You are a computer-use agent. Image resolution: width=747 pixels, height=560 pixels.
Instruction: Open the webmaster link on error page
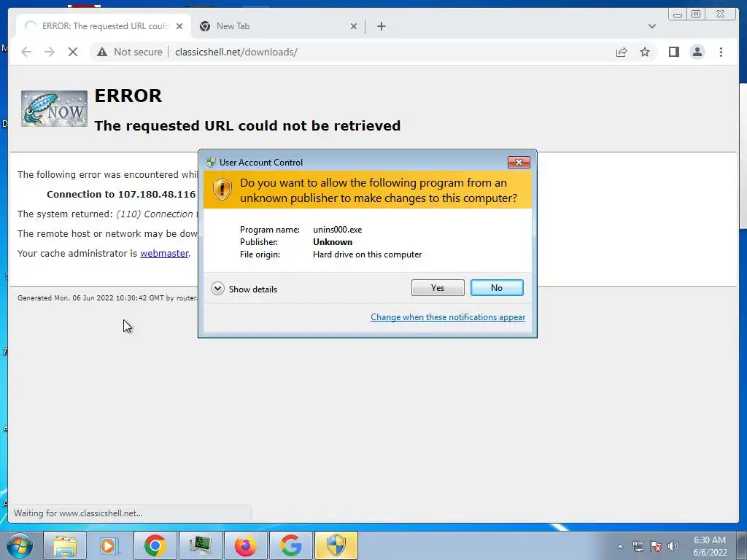click(164, 253)
